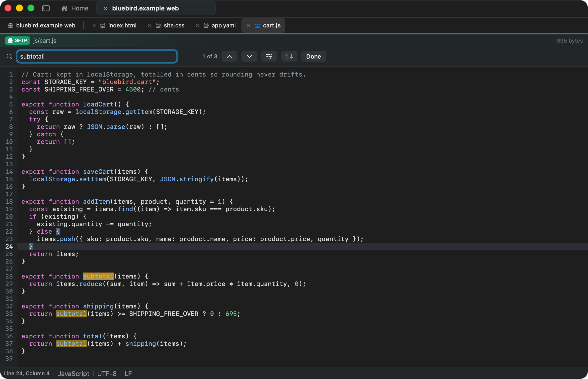Dismiss the find bar with Done

coord(314,56)
